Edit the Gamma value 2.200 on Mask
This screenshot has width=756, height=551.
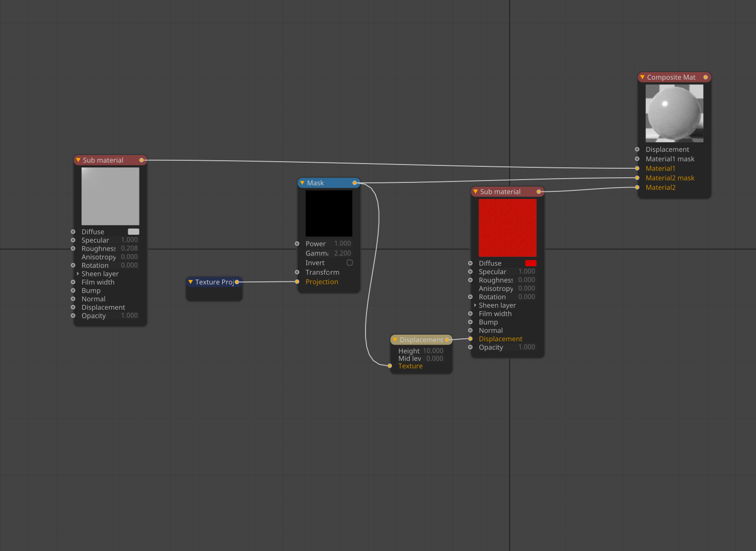(x=342, y=253)
